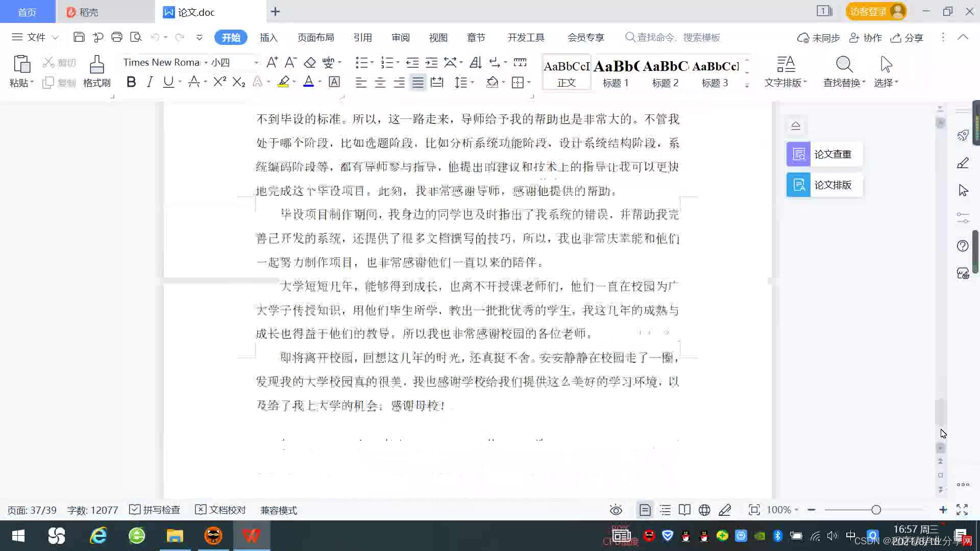Click the 论文排版 button
The image size is (980, 551).
pos(824,185)
